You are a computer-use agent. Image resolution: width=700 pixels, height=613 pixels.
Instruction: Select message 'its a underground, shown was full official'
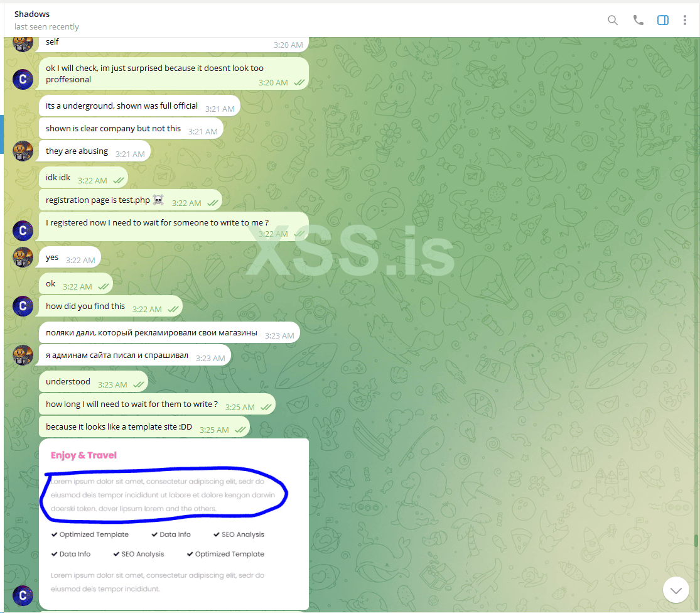(x=139, y=106)
